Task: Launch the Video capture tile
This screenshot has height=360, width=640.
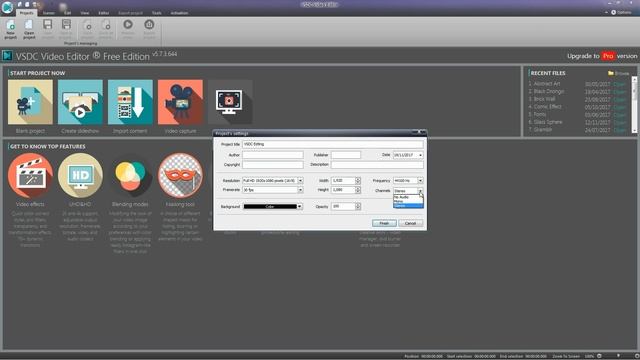Action: (x=180, y=102)
